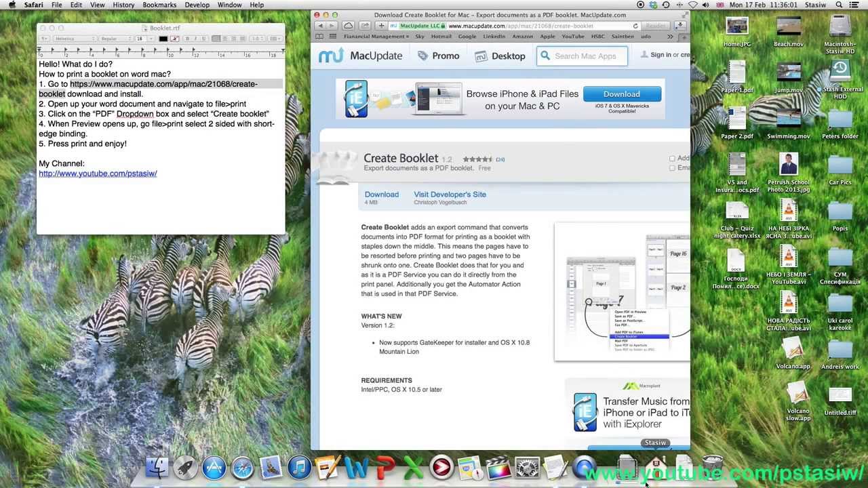Open the youtube.com/pstasiw channel link

click(98, 174)
